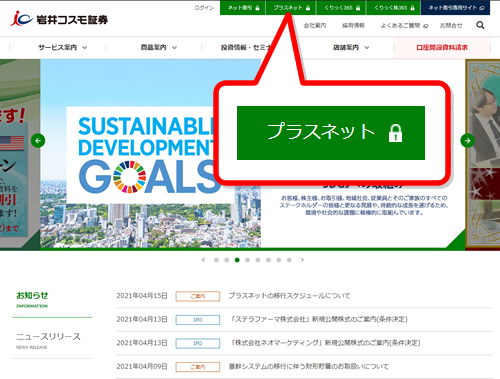Screen dimensions: 500x379
Task: Open 基幹システムの移行 notice
Action: point(308,366)
